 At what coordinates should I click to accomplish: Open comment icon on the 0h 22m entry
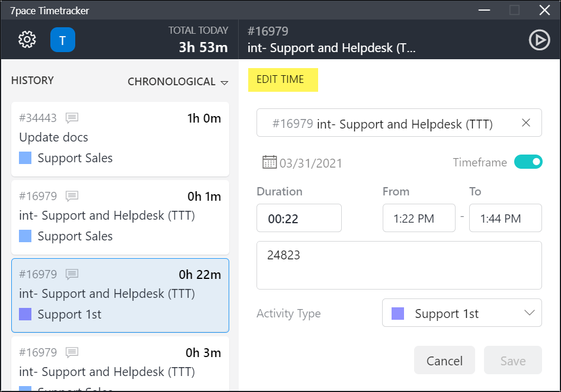[x=72, y=274]
